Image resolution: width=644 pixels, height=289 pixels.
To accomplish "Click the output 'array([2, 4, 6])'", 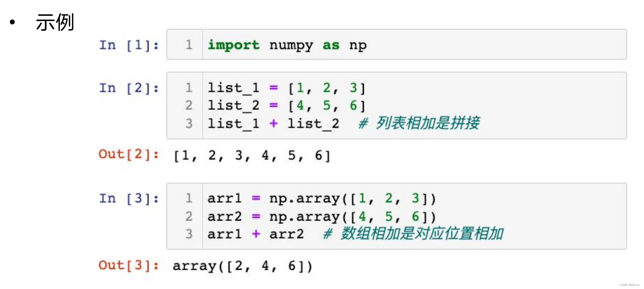I will (243, 266).
